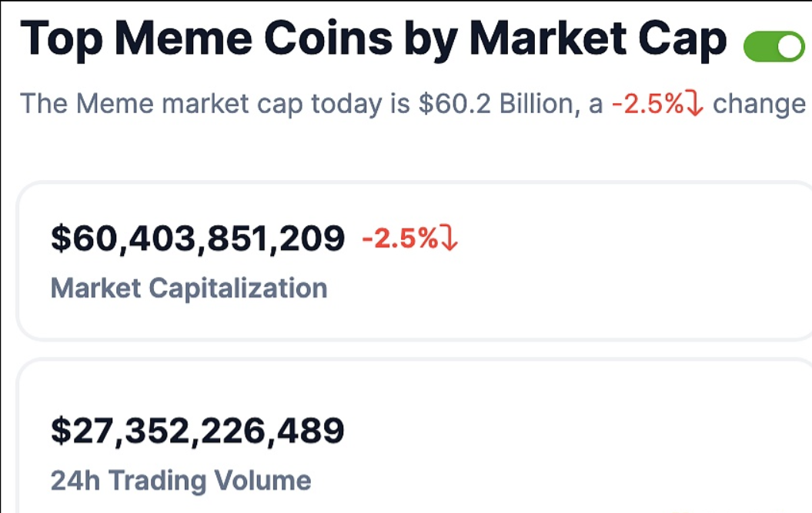Screen dimensions: 812x513
Task: Toggle the green switch beside the page title
Action: [773, 47]
